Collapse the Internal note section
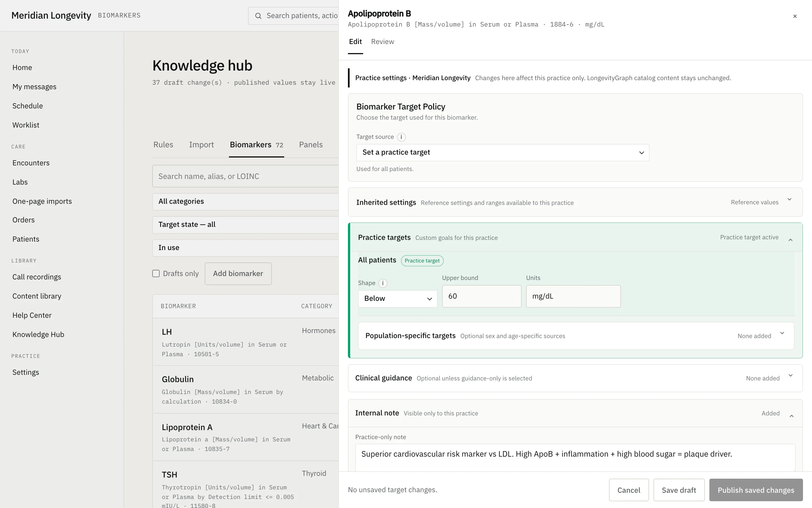 click(x=575, y=413)
